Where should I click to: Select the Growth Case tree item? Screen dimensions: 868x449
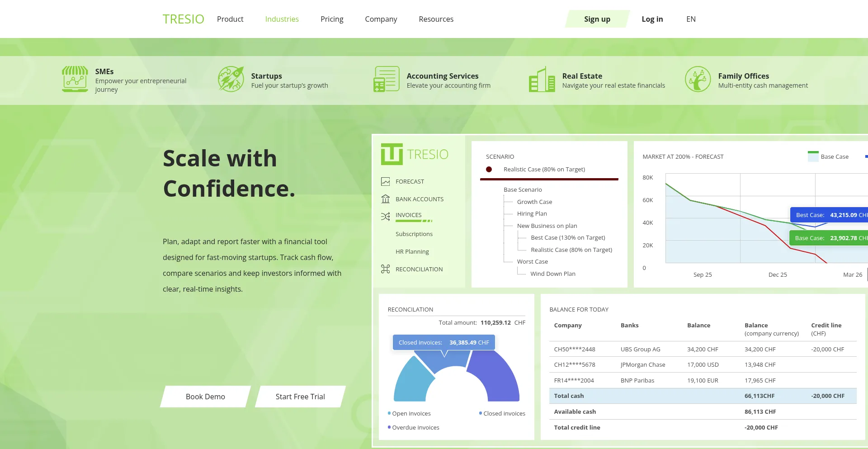[534, 202]
